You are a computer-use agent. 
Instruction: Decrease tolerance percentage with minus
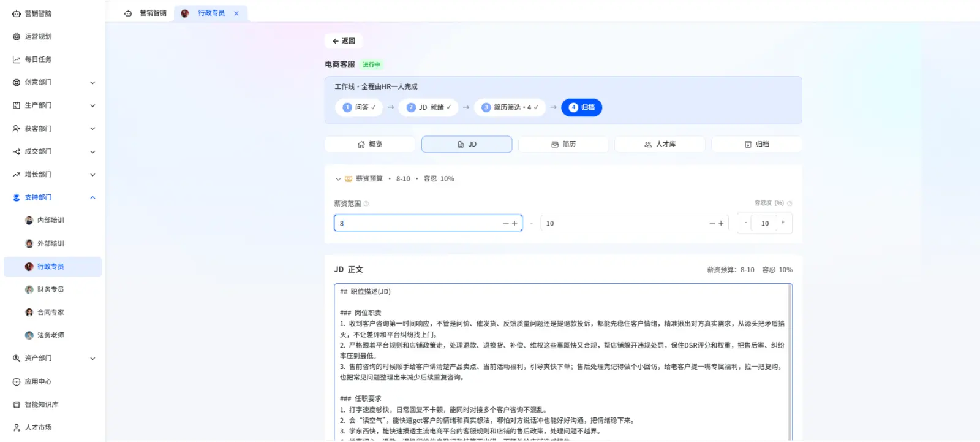745,223
